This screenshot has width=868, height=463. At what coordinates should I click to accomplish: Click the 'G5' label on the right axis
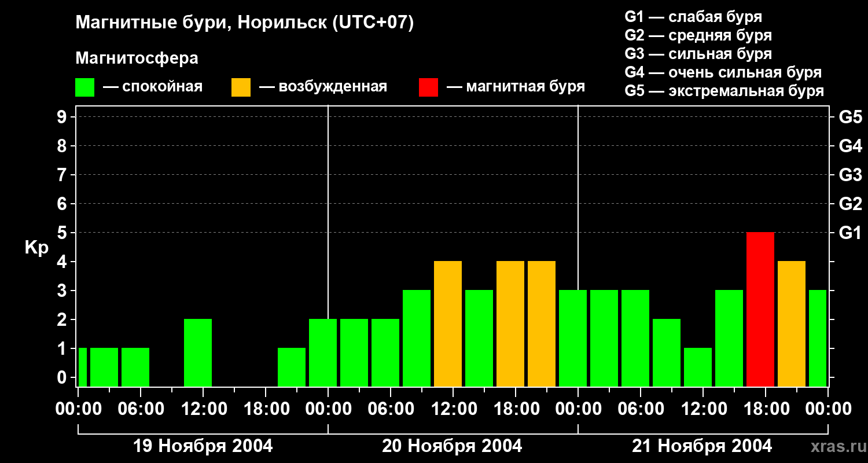tap(850, 117)
